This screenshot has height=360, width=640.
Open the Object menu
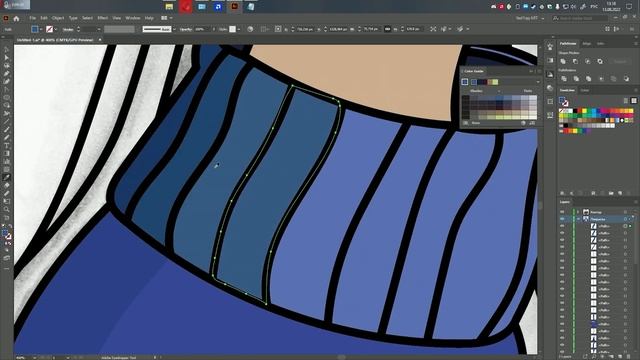[58, 18]
